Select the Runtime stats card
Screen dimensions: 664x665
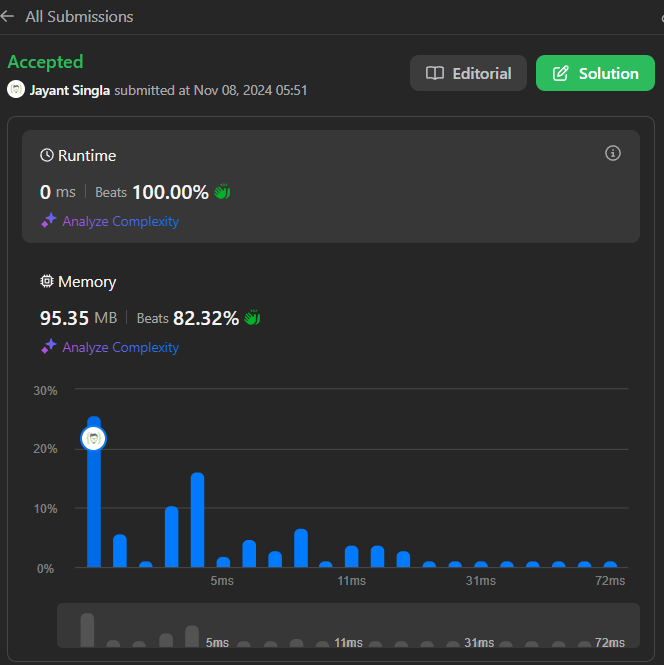tap(330, 187)
